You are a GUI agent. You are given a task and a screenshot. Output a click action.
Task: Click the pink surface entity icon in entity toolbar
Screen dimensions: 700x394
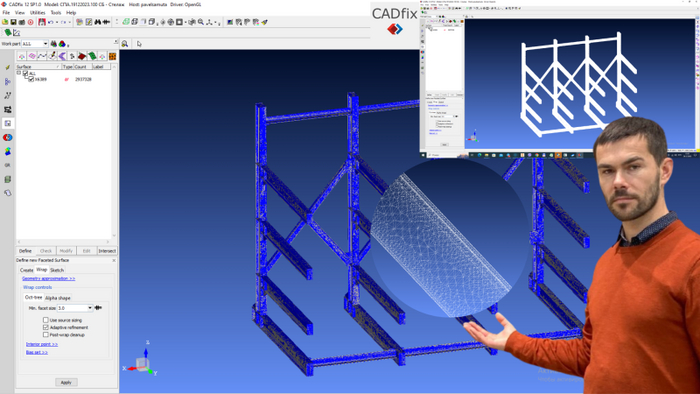32,56
